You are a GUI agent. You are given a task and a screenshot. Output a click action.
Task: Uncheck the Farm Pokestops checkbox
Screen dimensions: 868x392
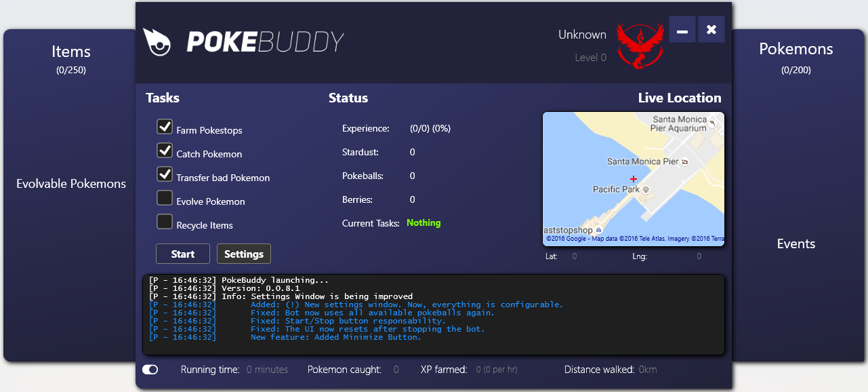tap(165, 127)
